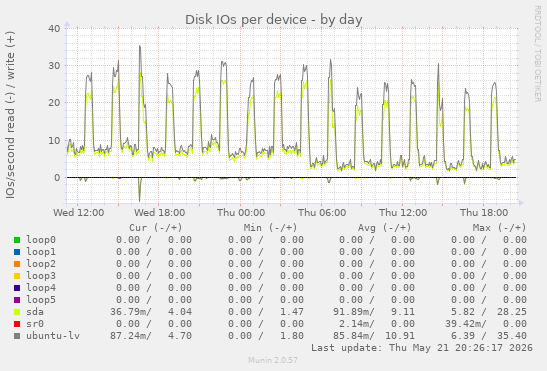Click the Munin 2.0.57 version footer
547x371 pixels.
[273, 360]
